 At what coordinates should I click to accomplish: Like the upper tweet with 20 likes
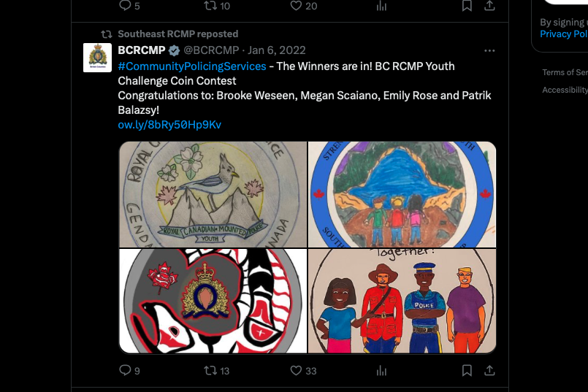pyautogui.click(x=296, y=6)
